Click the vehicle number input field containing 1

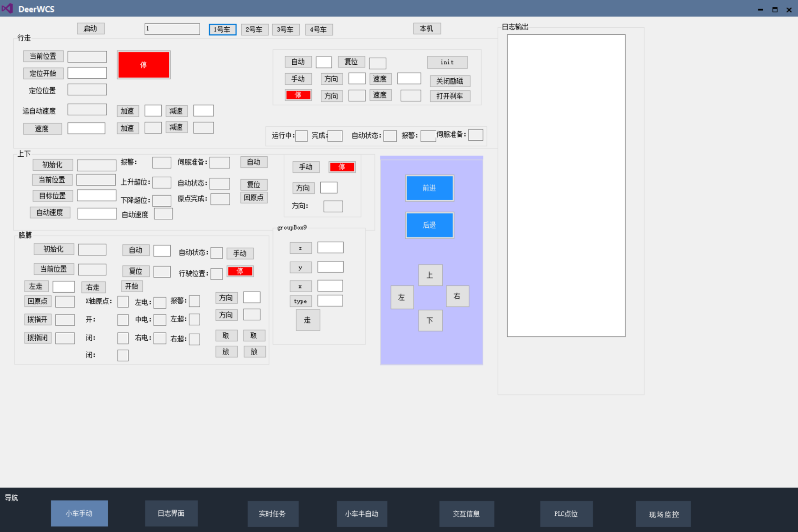172,29
